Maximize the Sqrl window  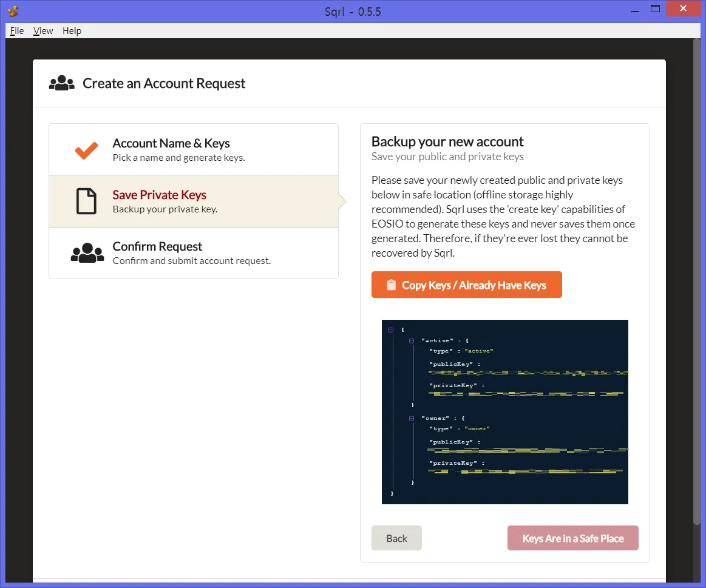[x=655, y=9]
